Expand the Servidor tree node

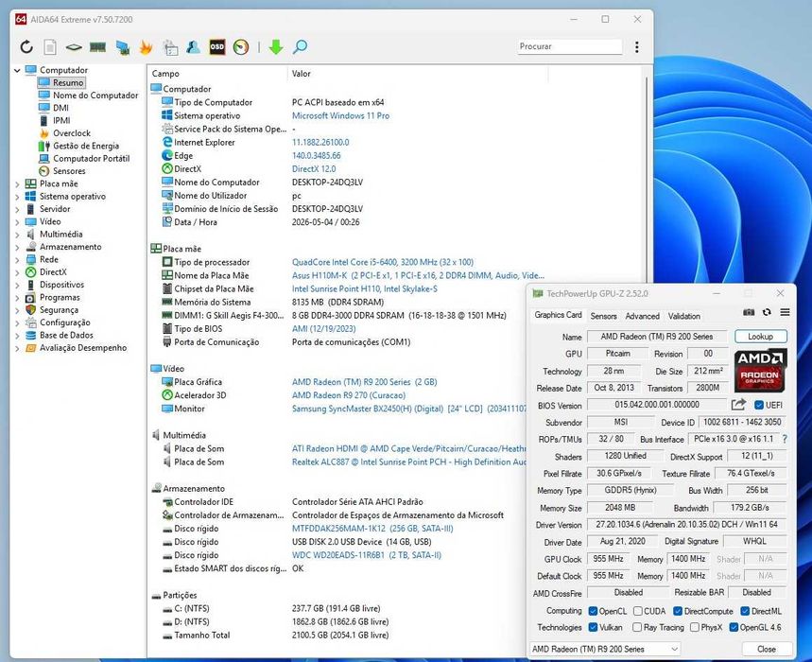[x=17, y=209]
